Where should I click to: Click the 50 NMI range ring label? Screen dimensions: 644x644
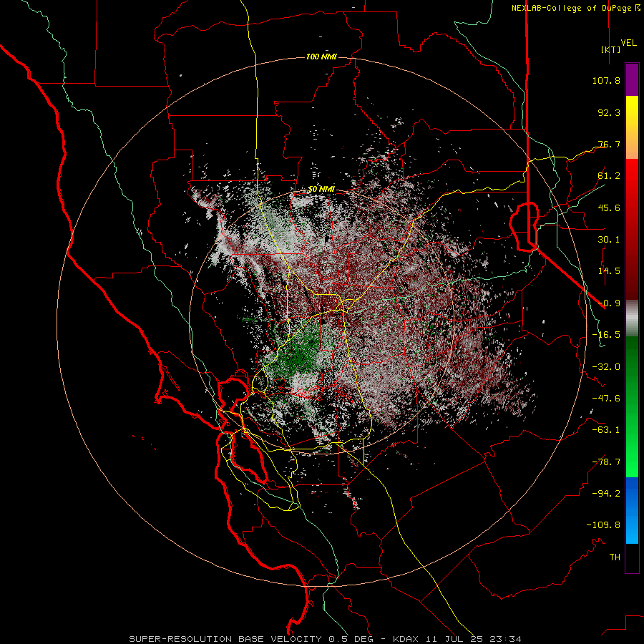321,190
